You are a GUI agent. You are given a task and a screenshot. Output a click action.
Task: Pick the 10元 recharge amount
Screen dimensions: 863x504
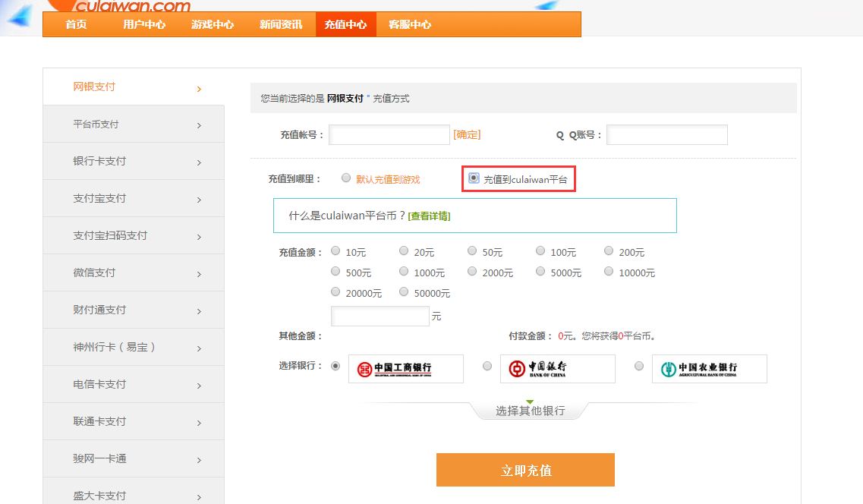click(335, 251)
